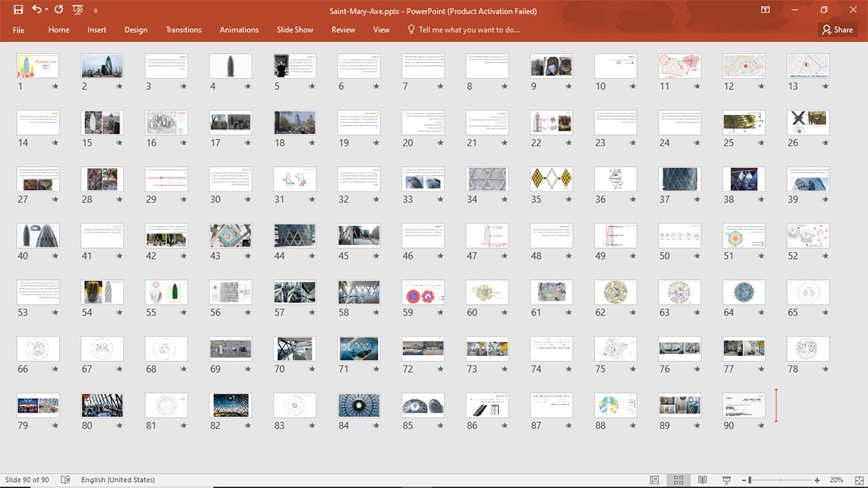Viewport: 868px width, 488px height.
Task: Click the Share button
Action: [838, 30]
